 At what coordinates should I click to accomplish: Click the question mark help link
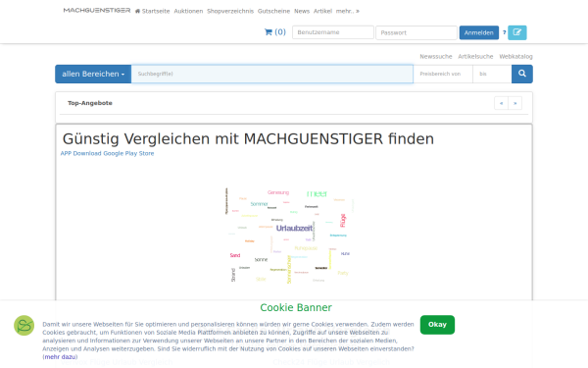point(504,32)
